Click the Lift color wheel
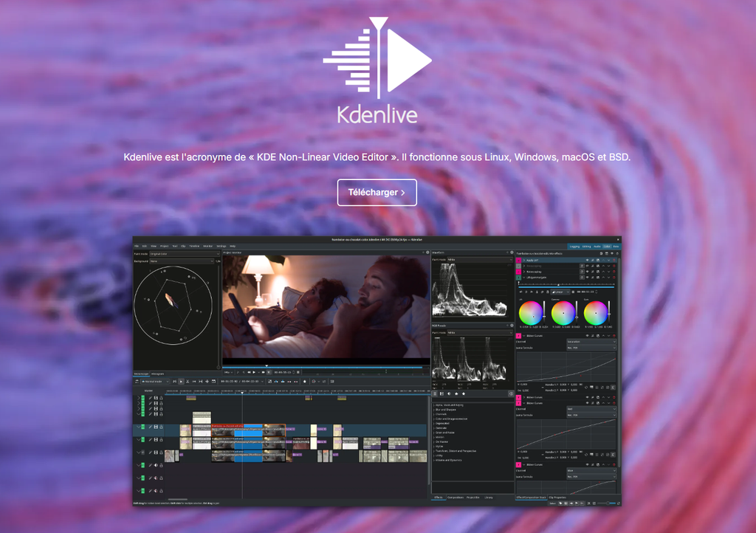This screenshot has width=756, height=533. pos(531,313)
